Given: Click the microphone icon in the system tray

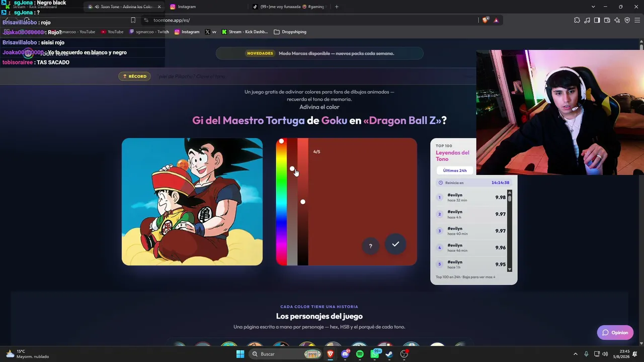Looking at the screenshot, I should 587,354.
